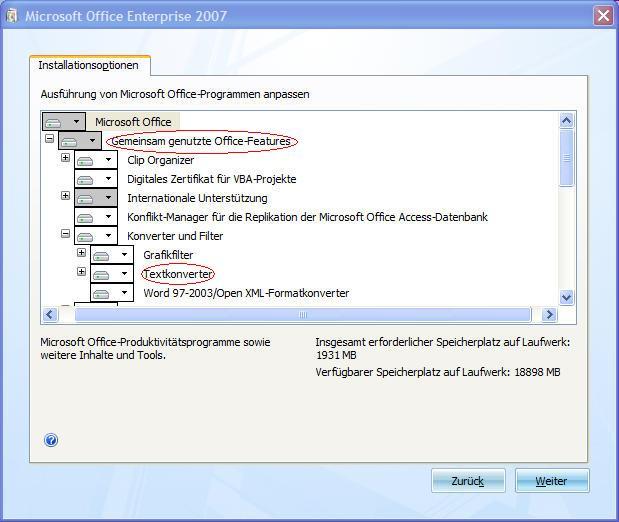Open install-state dropdown for Internationale Unterstützung
The height and width of the screenshot is (522, 619).
(x=96, y=198)
